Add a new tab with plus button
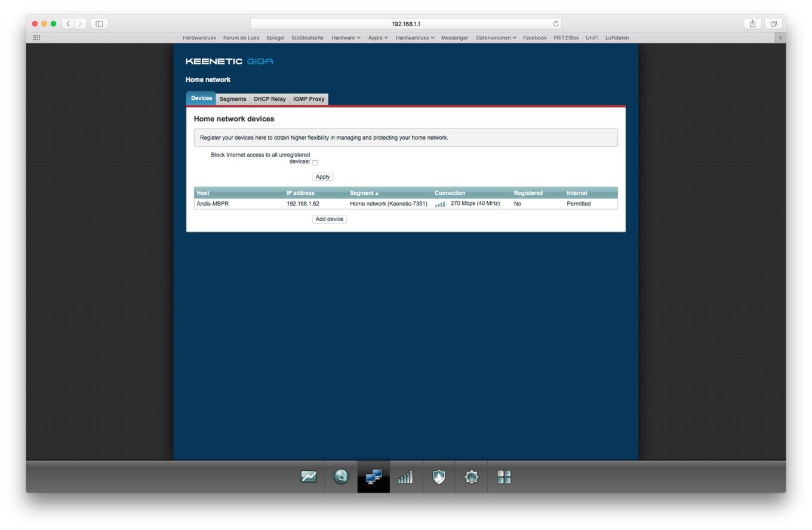 pyautogui.click(x=780, y=38)
